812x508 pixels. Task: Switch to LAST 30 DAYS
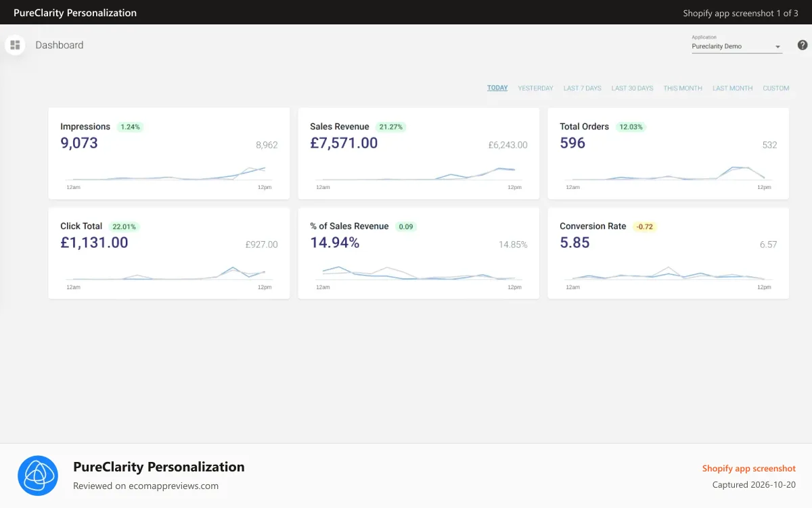point(632,88)
